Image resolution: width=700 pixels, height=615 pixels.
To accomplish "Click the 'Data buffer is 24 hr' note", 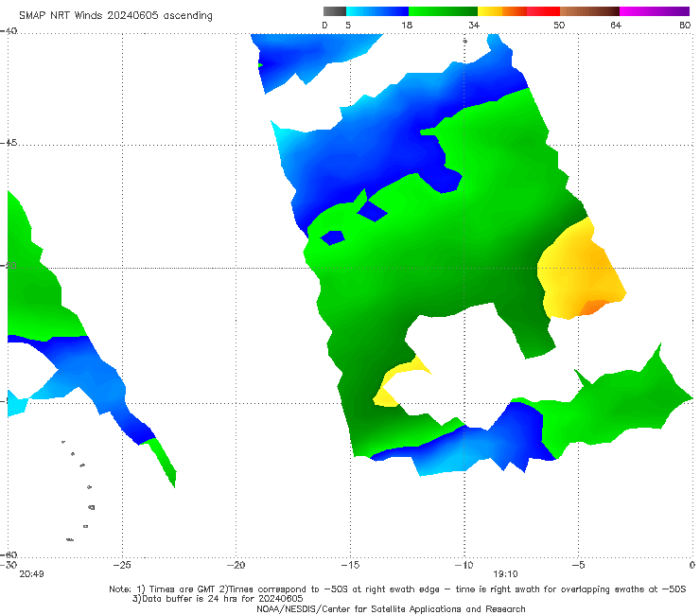I will tap(218, 599).
